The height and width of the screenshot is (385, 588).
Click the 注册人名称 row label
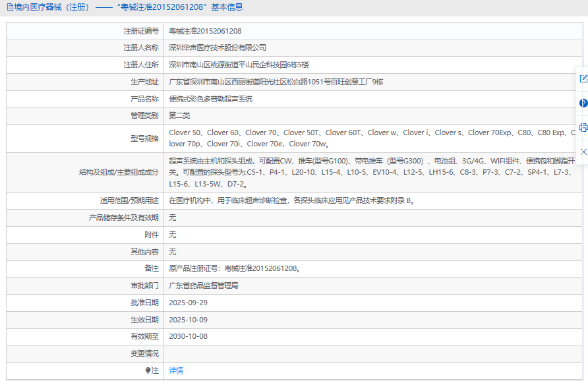coord(141,47)
